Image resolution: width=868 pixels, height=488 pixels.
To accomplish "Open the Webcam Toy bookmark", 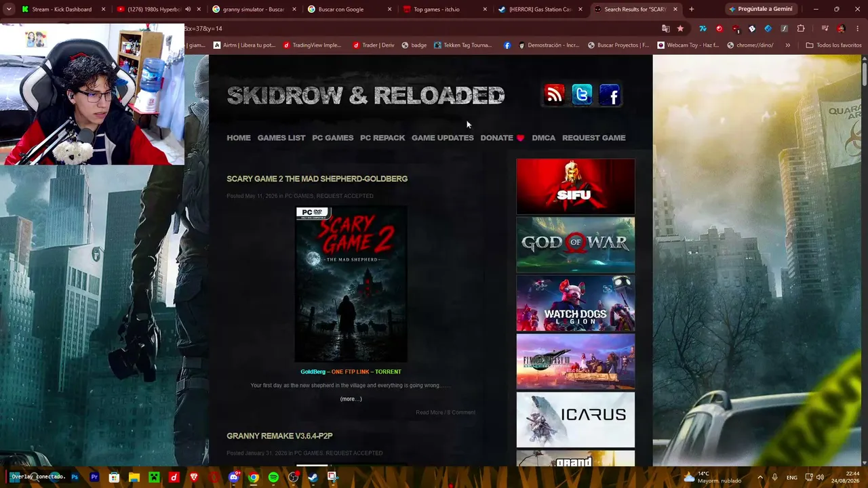I will pyautogui.click(x=688, y=45).
